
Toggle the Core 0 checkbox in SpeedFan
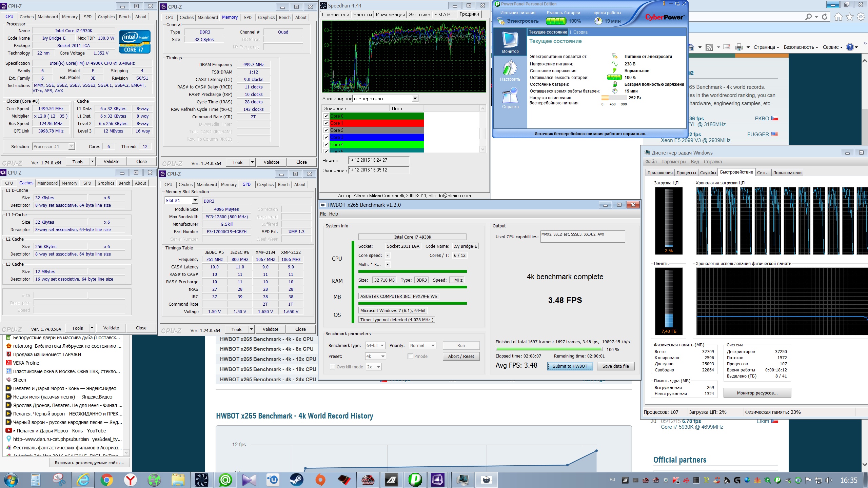point(326,116)
